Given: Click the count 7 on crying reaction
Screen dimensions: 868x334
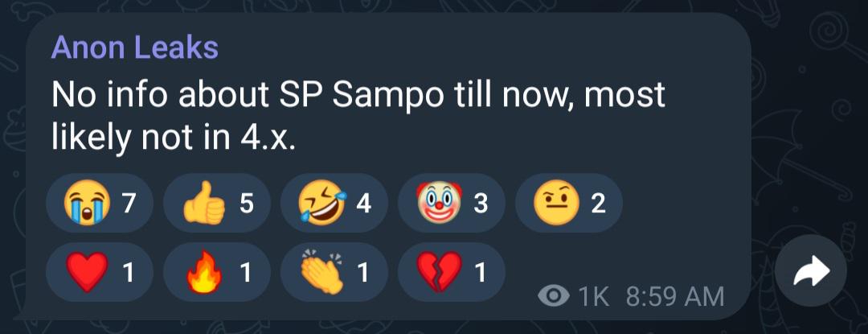Looking at the screenshot, I should (129, 204).
